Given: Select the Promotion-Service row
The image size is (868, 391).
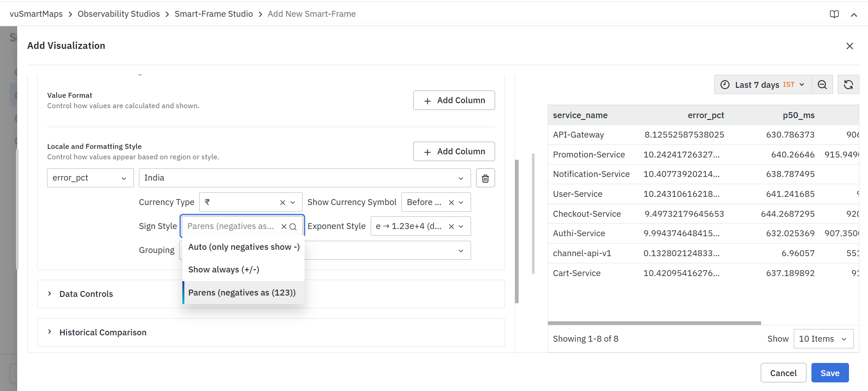Looking at the screenshot, I should (703, 155).
